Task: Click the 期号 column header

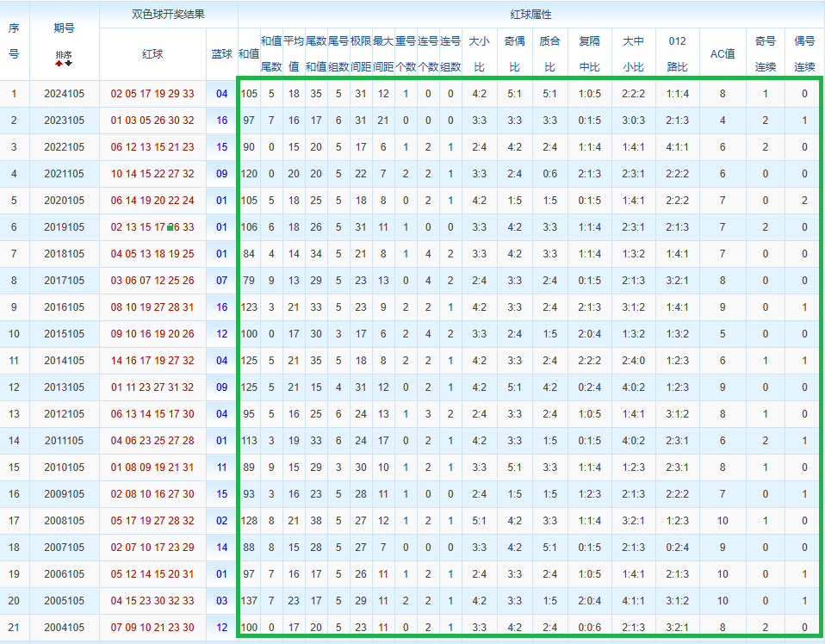Action: click(x=64, y=28)
